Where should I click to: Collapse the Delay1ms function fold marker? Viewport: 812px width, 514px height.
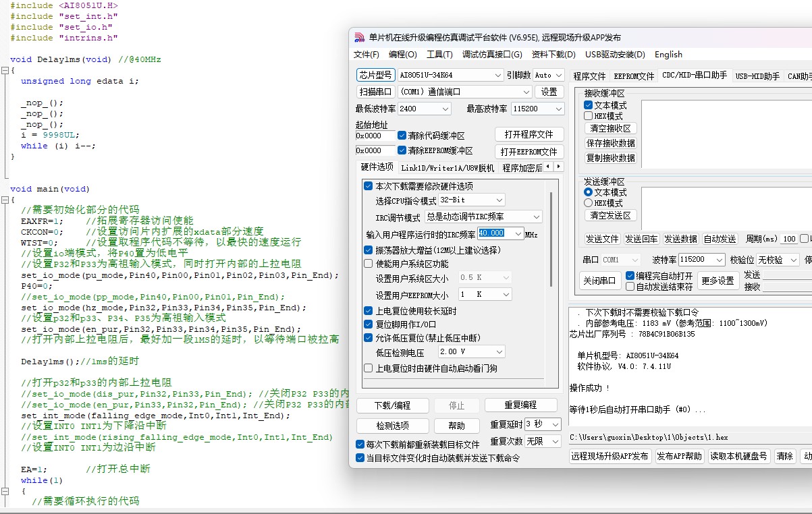pyautogui.click(x=5, y=70)
